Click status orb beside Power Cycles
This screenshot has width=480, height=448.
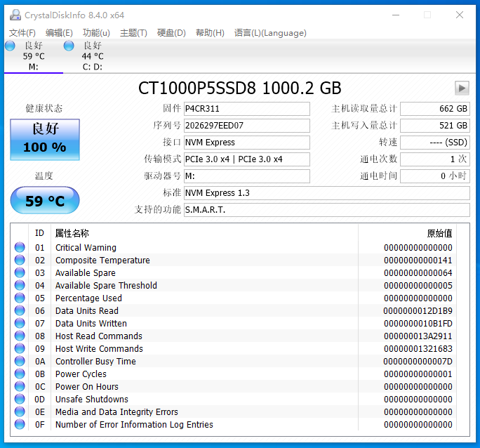point(20,374)
